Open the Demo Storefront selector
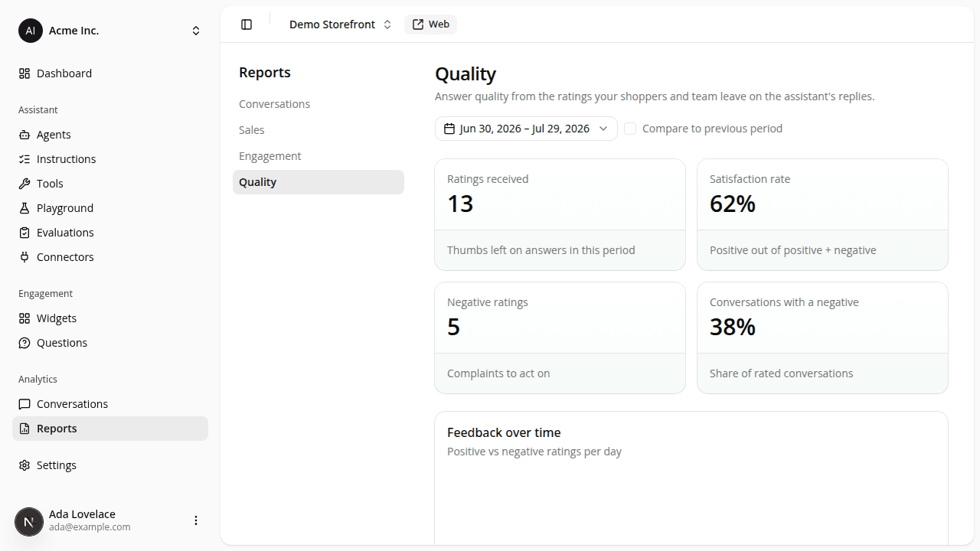Image resolution: width=980 pixels, height=551 pixels. [x=341, y=24]
